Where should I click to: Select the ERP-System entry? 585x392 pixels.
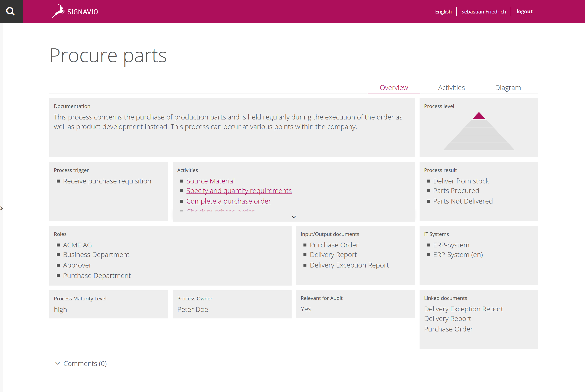tap(451, 245)
